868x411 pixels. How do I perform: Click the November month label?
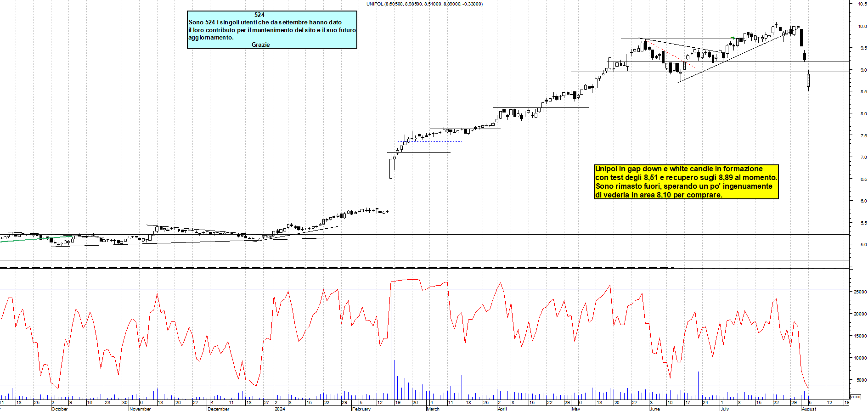(x=140, y=409)
